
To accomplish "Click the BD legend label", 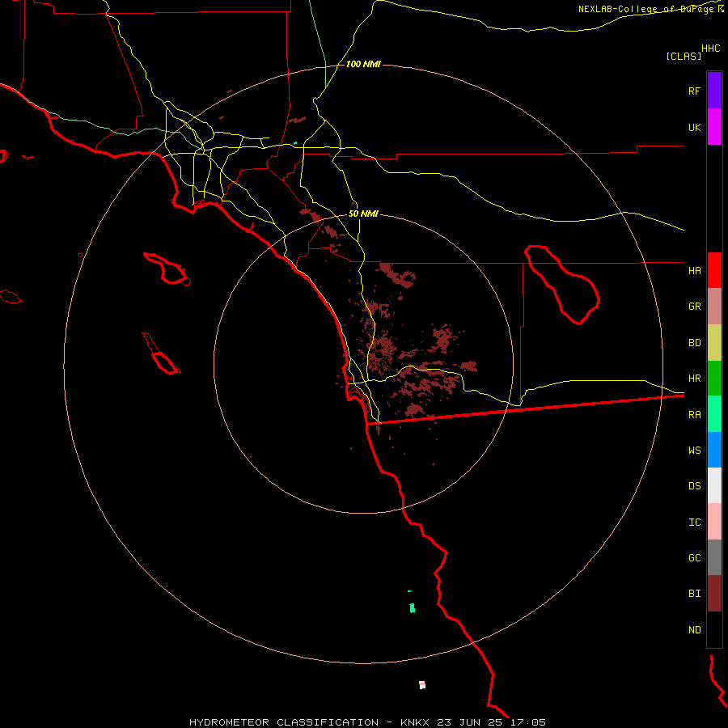I will 694,343.
